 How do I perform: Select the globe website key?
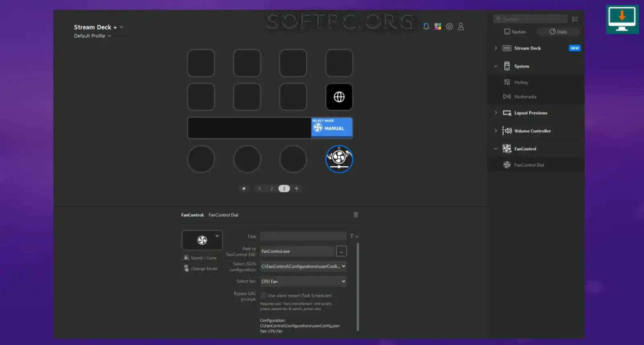click(x=339, y=97)
